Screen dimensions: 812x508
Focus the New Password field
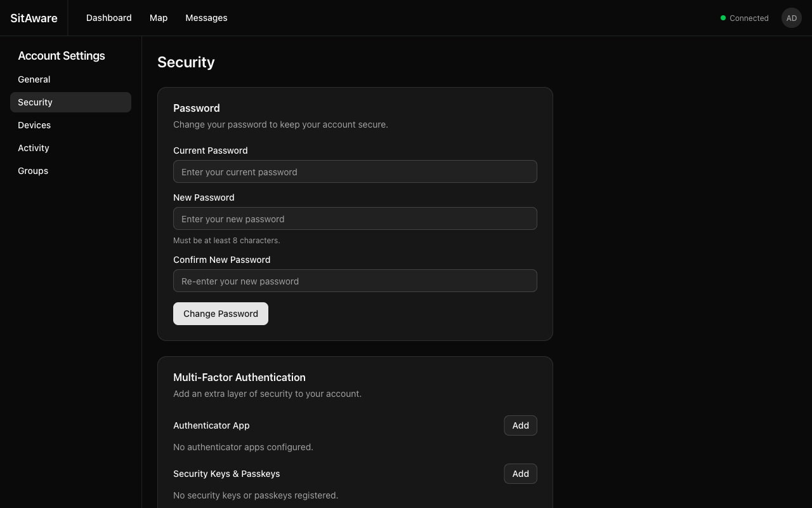(x=355, y=218)
